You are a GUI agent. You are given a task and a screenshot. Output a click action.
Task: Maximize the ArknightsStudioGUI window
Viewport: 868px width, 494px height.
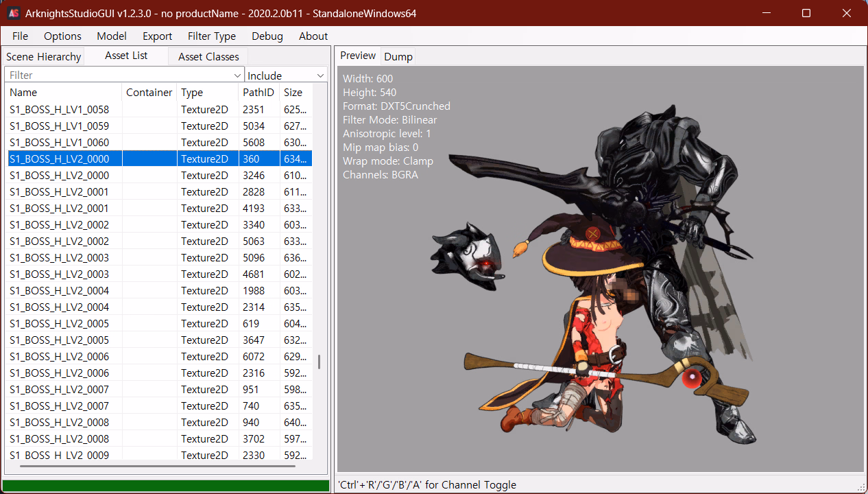point(806,13)
